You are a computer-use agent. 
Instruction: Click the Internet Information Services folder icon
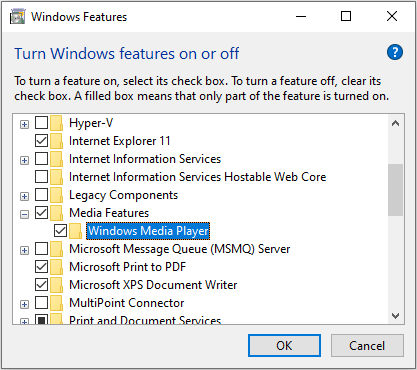(57, 159)
